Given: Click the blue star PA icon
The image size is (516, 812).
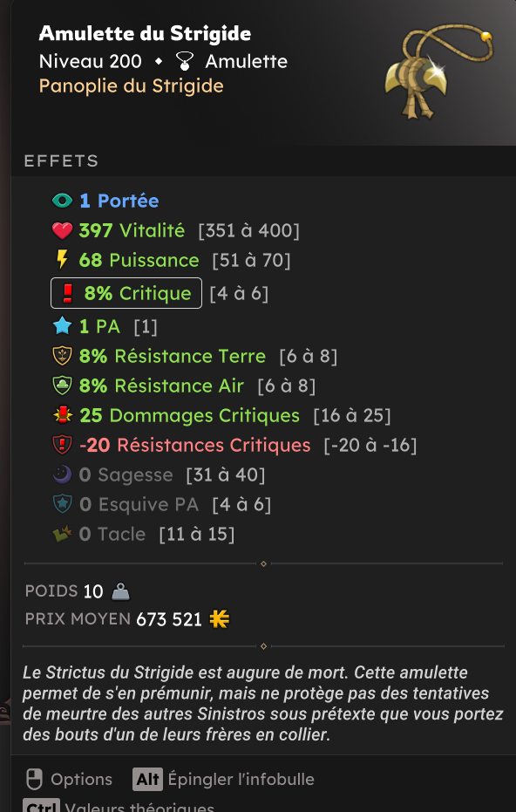Looking at the screenshot, I should [x=63, y=326].
